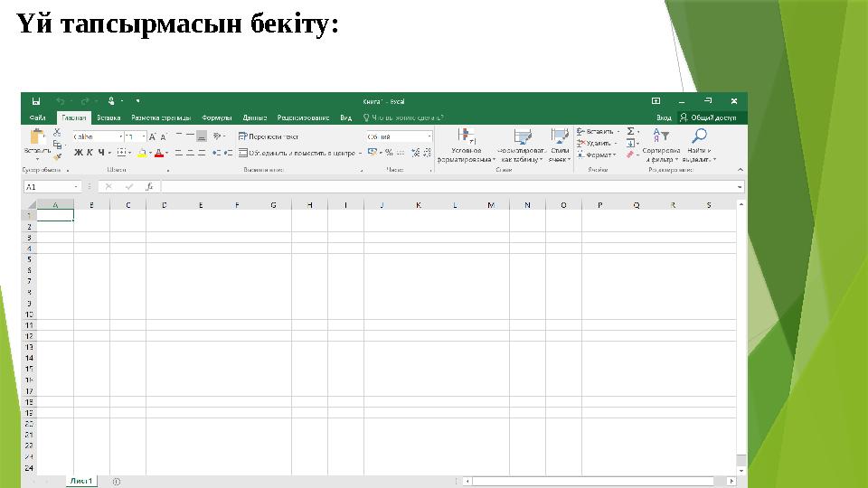
Task: Click the decrease font size icon
Action: tap(164, 136)
